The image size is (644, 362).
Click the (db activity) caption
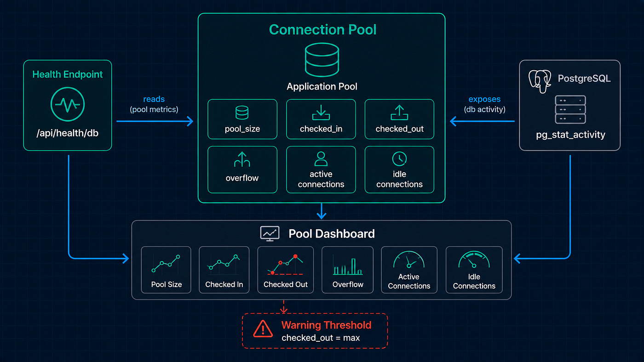pos(484,109)
